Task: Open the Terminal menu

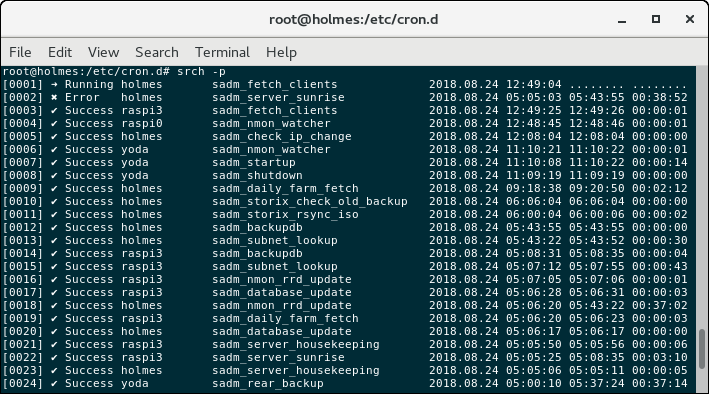Action: 222,52
